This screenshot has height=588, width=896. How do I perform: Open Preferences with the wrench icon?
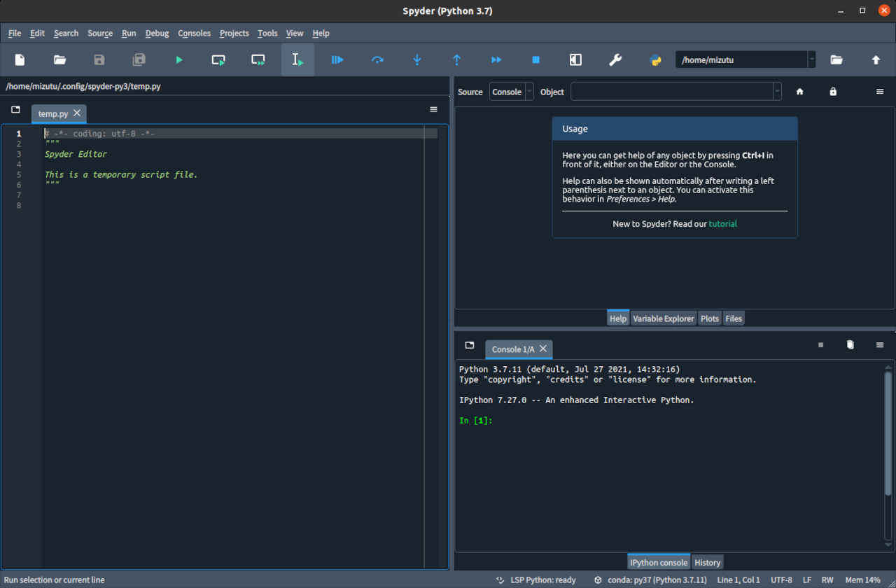click(615, 60)
